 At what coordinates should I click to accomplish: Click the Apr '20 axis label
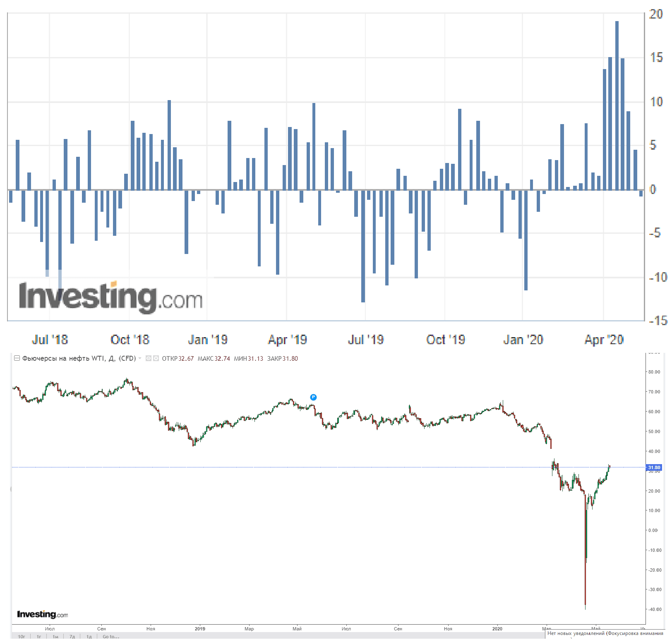point(604,340)
